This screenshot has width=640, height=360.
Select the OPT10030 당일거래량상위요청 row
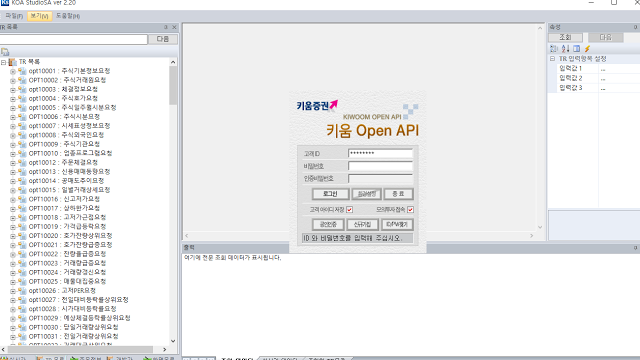(x=73, y=327)
